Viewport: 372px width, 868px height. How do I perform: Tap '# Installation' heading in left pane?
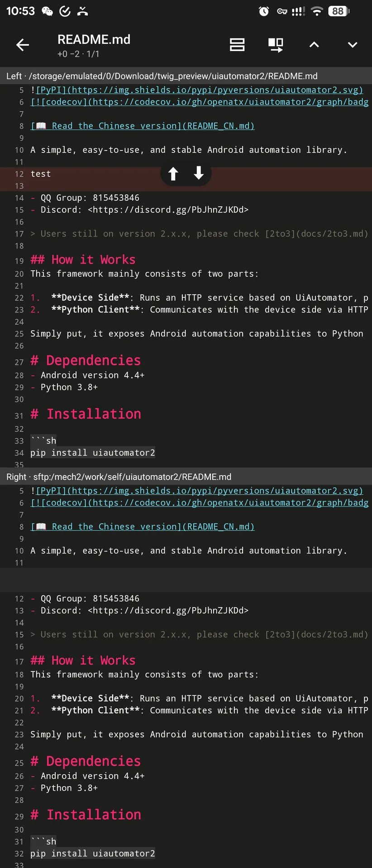(86, 414)
